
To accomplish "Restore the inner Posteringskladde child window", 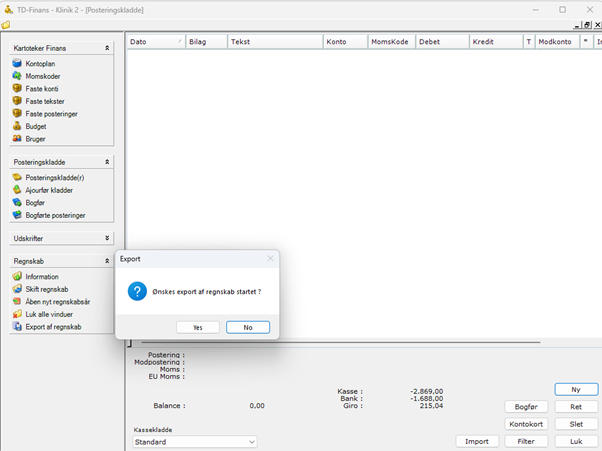I will pos(587,25).
